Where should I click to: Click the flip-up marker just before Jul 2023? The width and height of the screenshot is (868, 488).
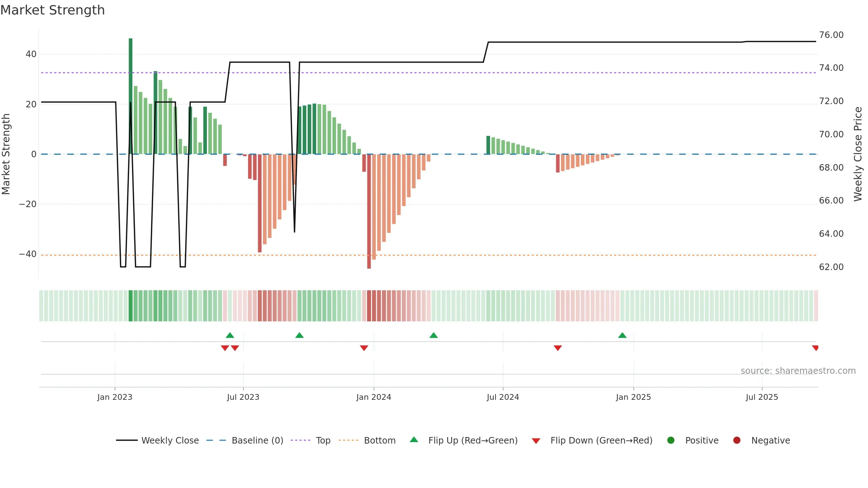(230, 335)
